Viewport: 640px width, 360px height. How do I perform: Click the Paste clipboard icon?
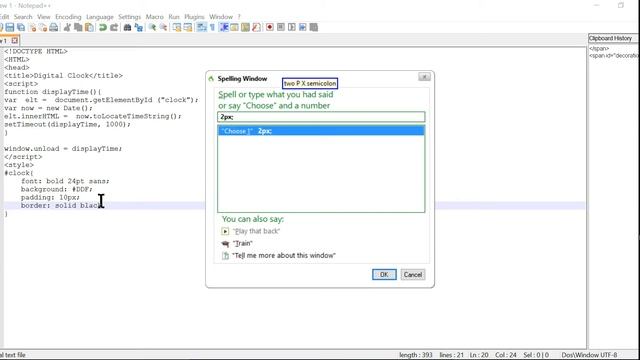coord(89,27)
